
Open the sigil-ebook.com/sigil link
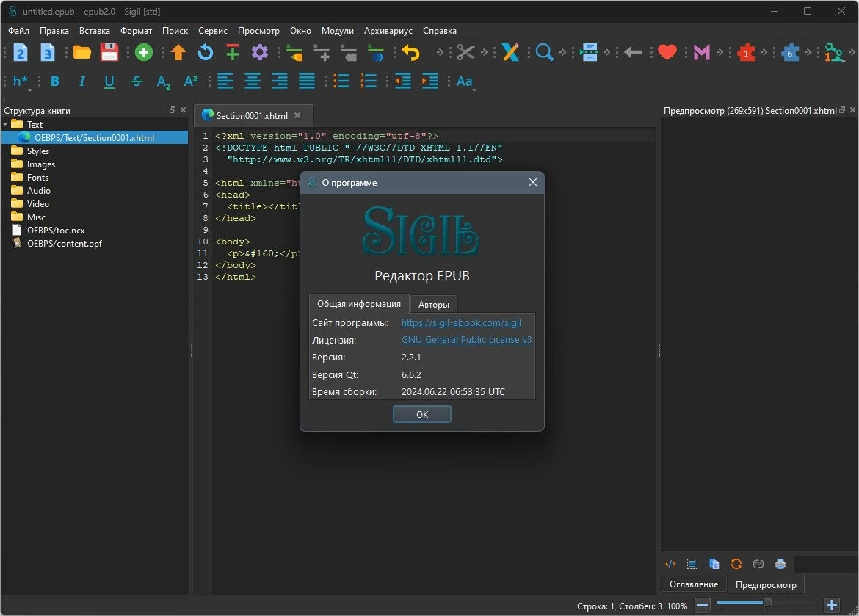point(461,323)
